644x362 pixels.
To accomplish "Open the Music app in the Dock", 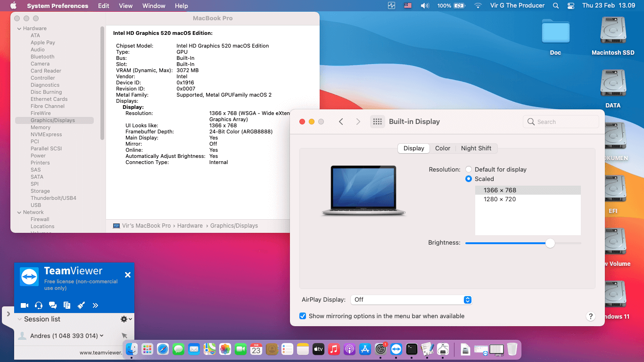I will point(334,349).
